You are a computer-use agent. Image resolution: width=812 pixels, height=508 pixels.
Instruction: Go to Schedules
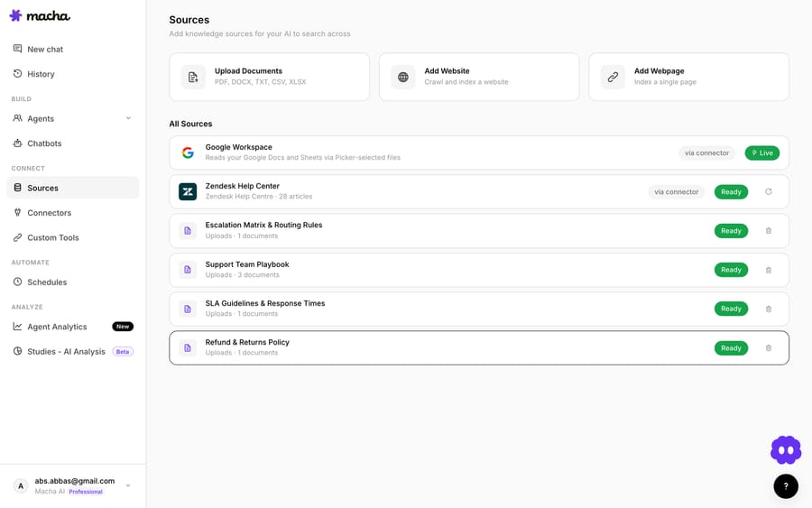72,282
